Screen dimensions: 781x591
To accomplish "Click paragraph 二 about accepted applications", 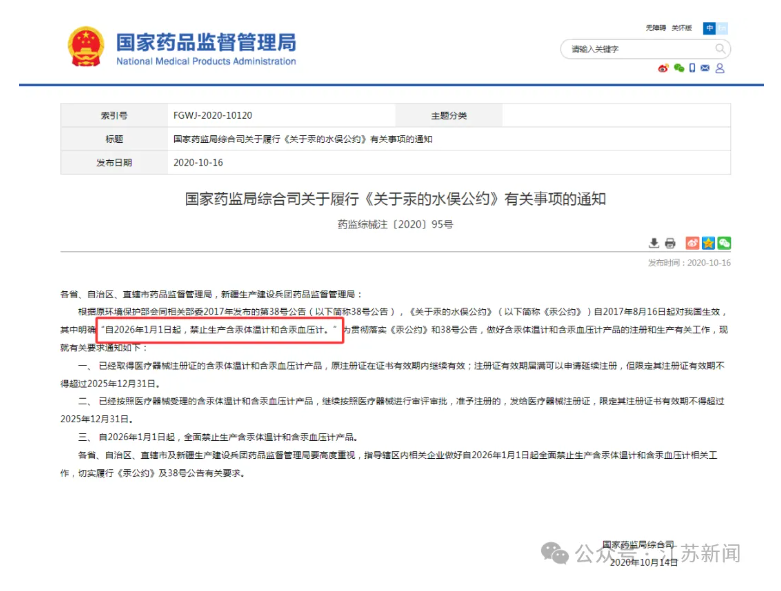I will [392, 410].
